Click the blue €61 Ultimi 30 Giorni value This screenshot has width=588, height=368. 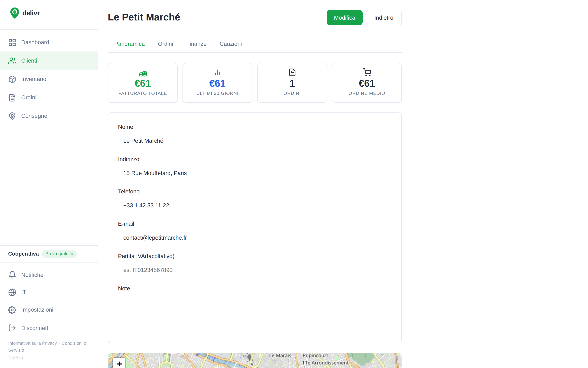coord(217,83)
